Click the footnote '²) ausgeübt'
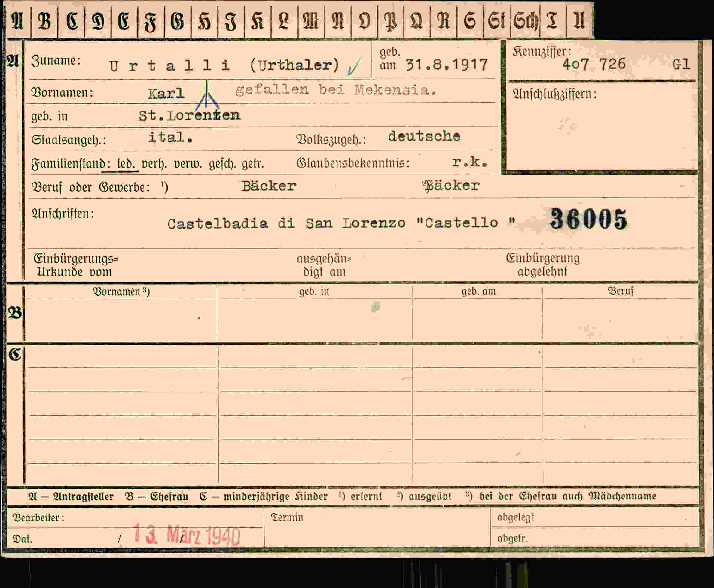The width and height of the screenshot is (714, 588). tap(424, 496)
